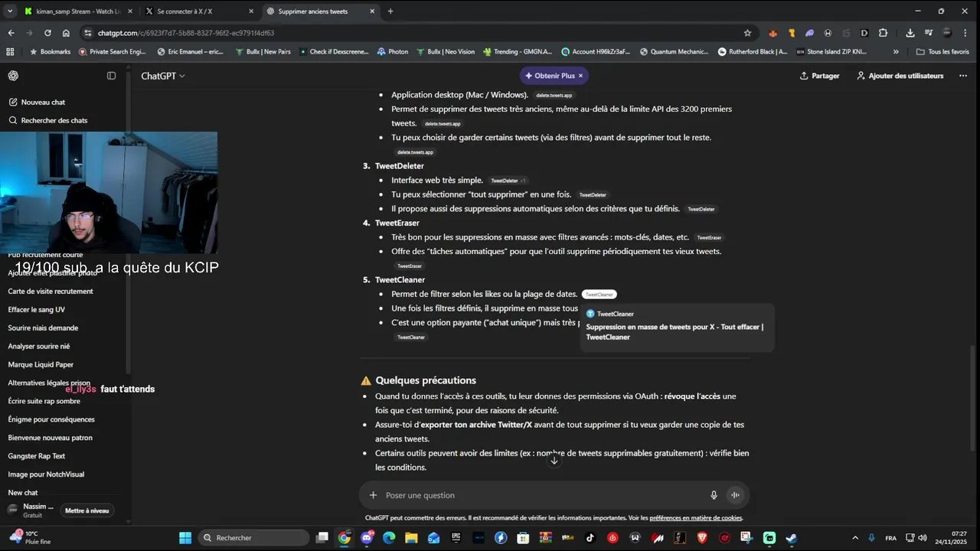This screenshot has height=551, width=980.
Task: Open TikTok from the taskbar
Action: coord(590,538)
